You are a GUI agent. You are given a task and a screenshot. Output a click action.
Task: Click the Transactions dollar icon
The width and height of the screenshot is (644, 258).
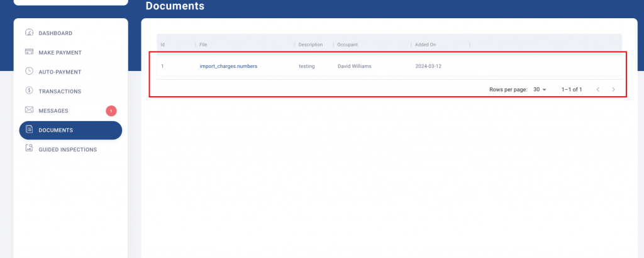coord(29,91)
